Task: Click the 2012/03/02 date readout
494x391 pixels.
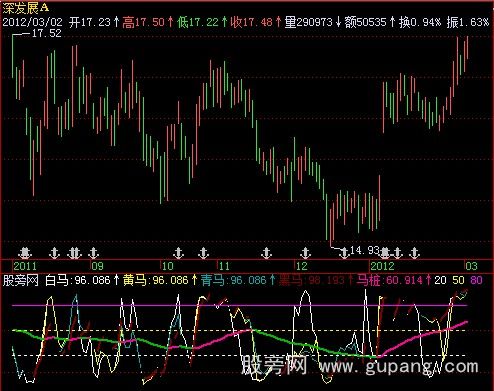Action: [32, 22]
